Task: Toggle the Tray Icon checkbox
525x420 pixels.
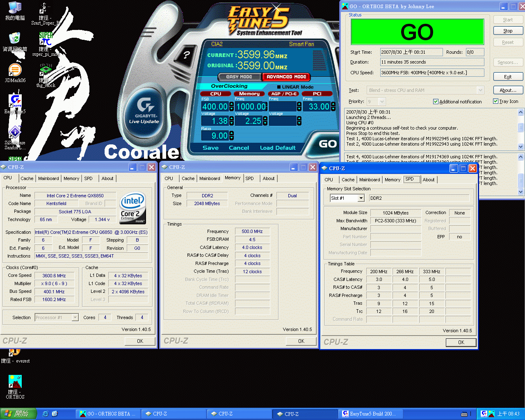Action: tap(495, 101)
